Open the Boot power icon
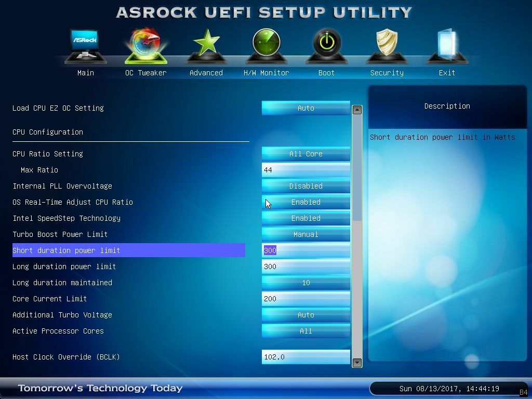The width and height of the screenshot is (532, 399). click(326, 46)
